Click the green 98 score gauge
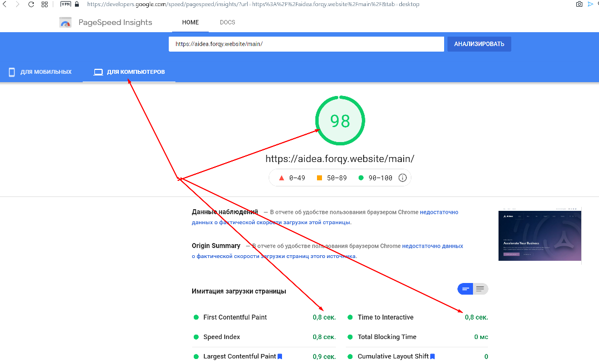This screenshot has width=599, height=364. click(x=340, y=120)
